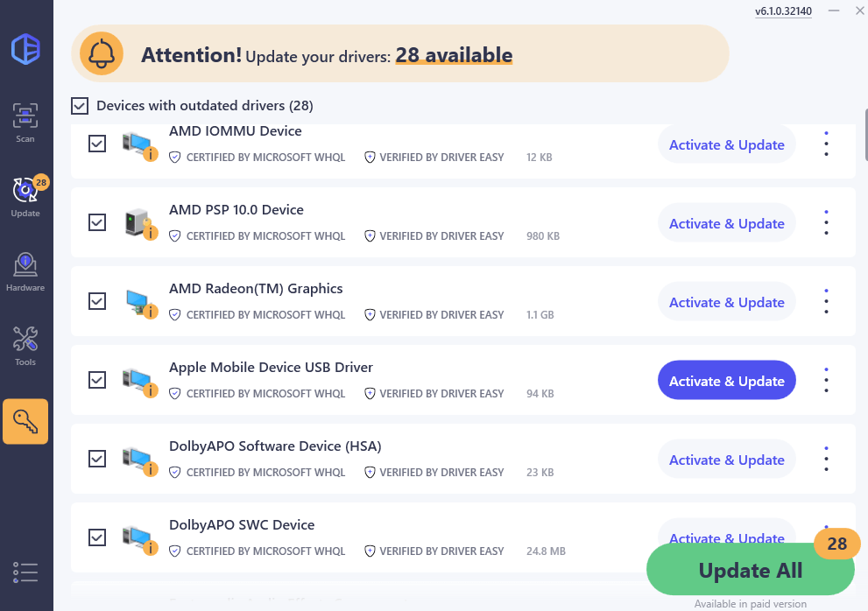Click the AMD Radeon(TM) Graphics device icon
Screen dimensions: 868x611
pos(138,302)
